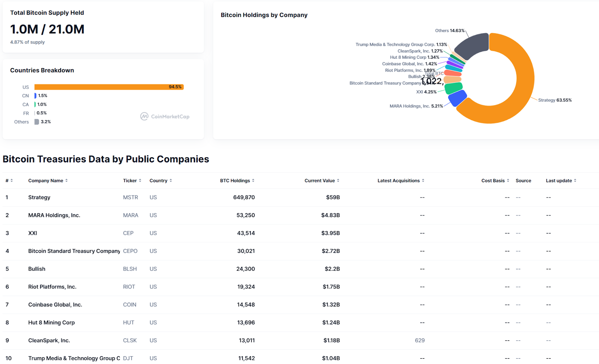Click the dark gray Others chart slice
The height and width of the screenshot is (364, 599).
(x=472, y=46)
